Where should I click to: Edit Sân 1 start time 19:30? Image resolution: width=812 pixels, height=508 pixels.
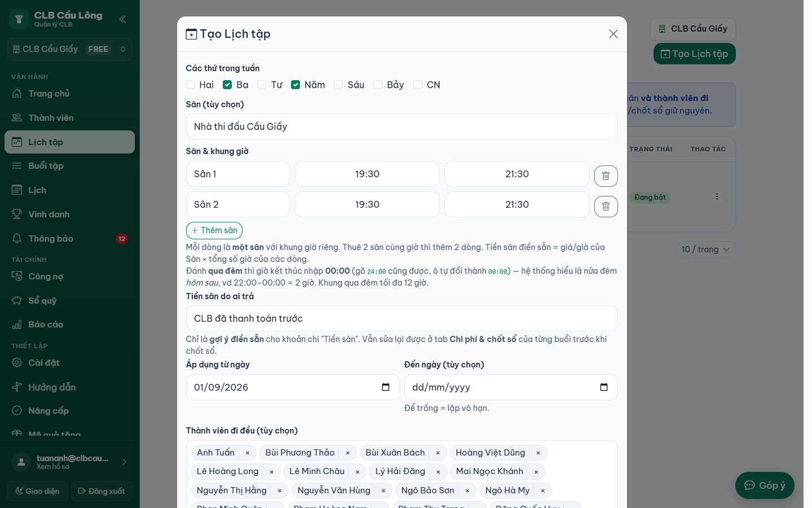tap(367, 174)
